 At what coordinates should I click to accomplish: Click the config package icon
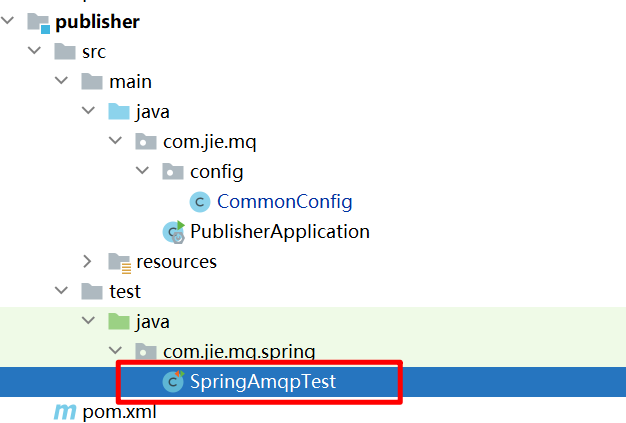click(173, 171)
